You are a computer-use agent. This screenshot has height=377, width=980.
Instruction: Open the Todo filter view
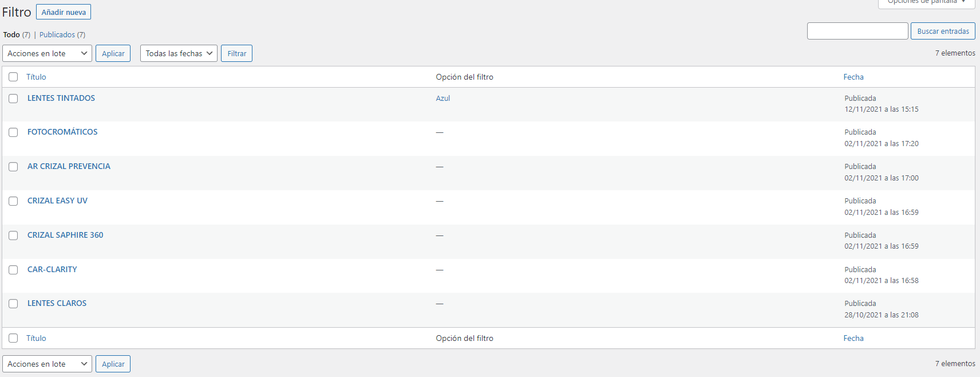11,35
